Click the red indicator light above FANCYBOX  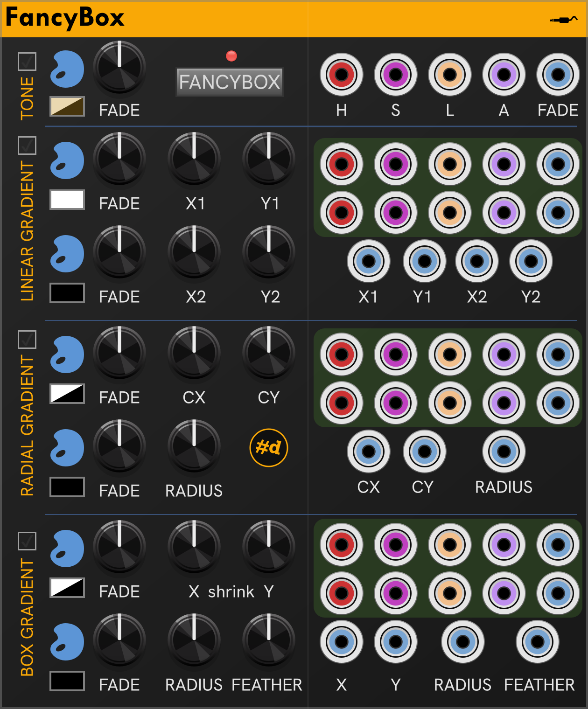(231, 56)
